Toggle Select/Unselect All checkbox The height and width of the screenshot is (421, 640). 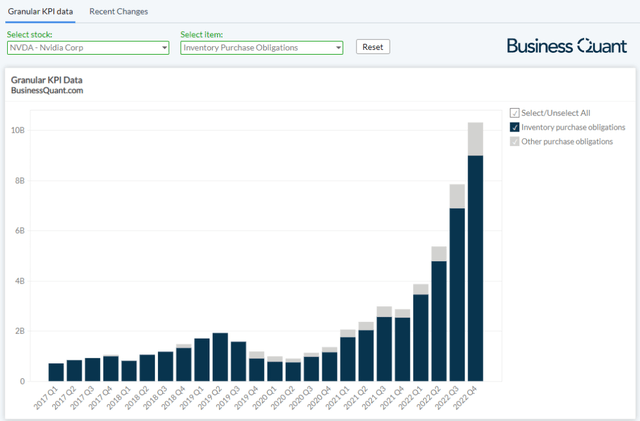tap(515, 113)
